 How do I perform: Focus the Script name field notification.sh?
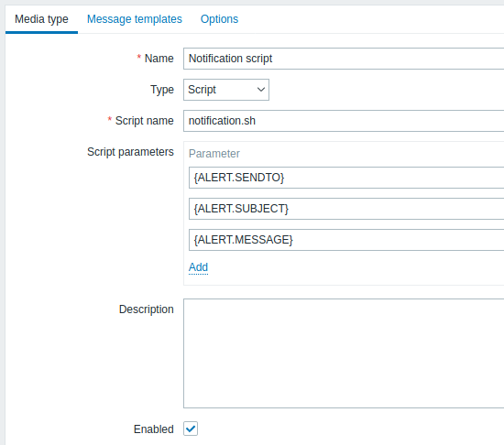[344, 121]
